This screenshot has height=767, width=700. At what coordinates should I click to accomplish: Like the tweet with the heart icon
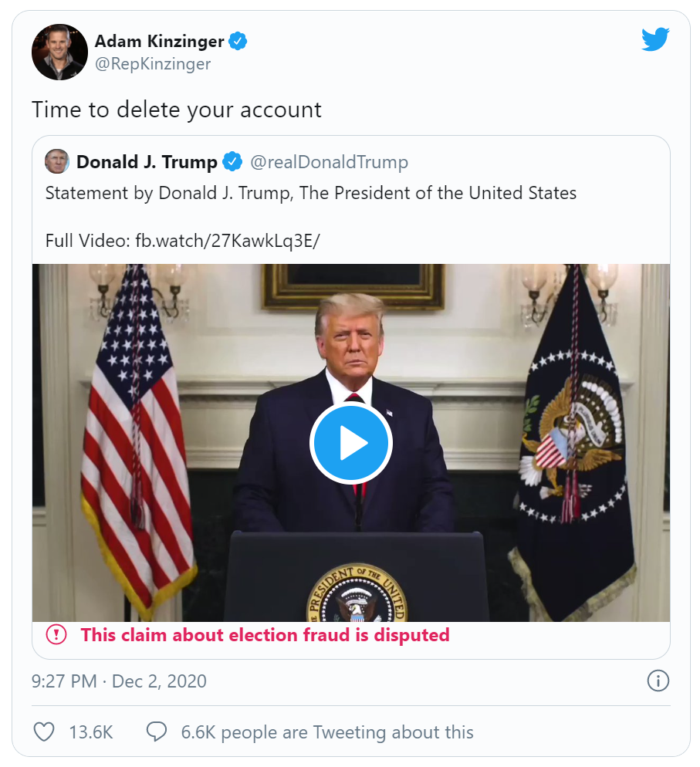click(44, 732)
